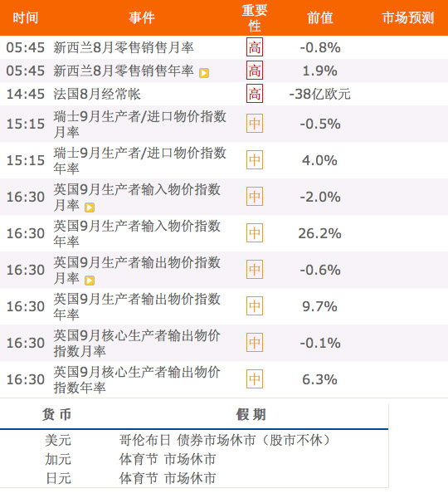Click 中 badge for 英国9月核心生产者输出物价指数年率
Image resolution: width=448 pixels, height=498 pixels.
255,379
